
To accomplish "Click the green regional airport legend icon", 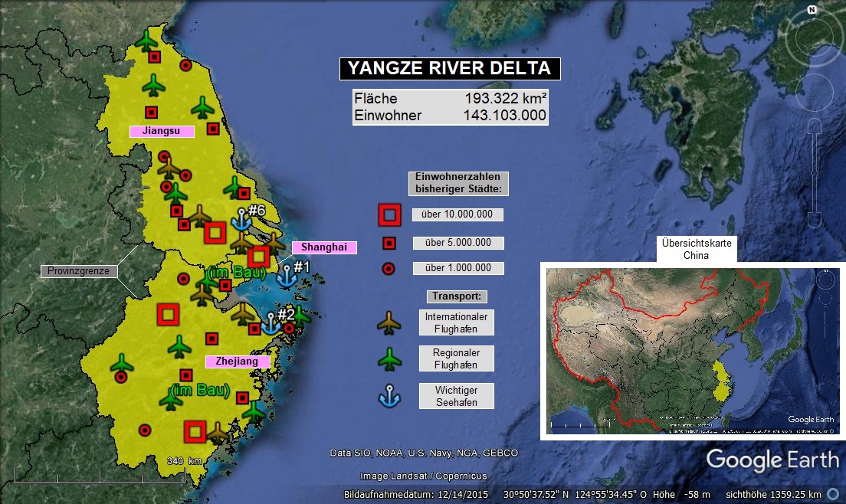I will pos(389,358).
